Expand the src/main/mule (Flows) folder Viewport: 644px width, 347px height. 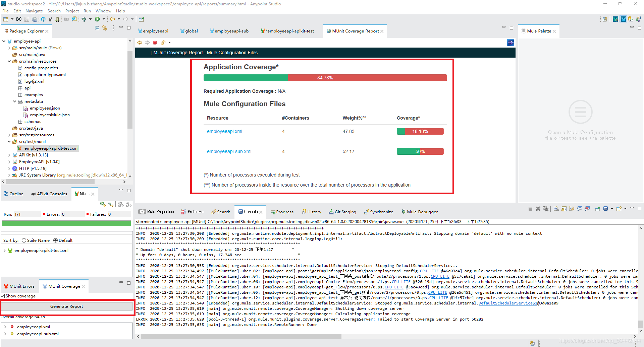pos(9,48)
